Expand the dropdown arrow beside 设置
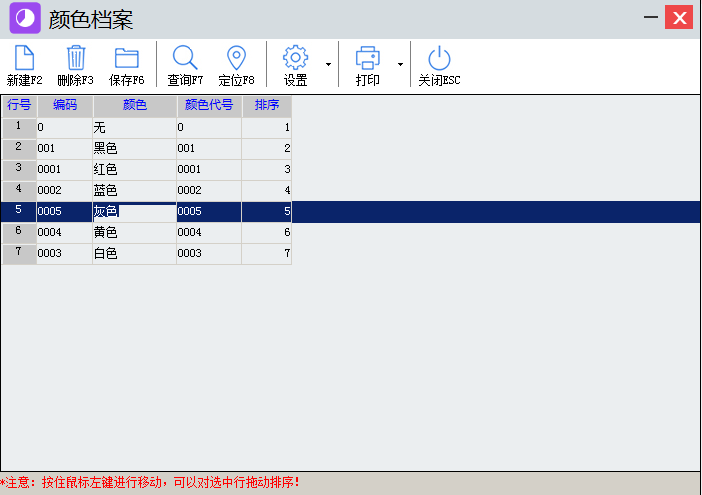 click(328, 65)
